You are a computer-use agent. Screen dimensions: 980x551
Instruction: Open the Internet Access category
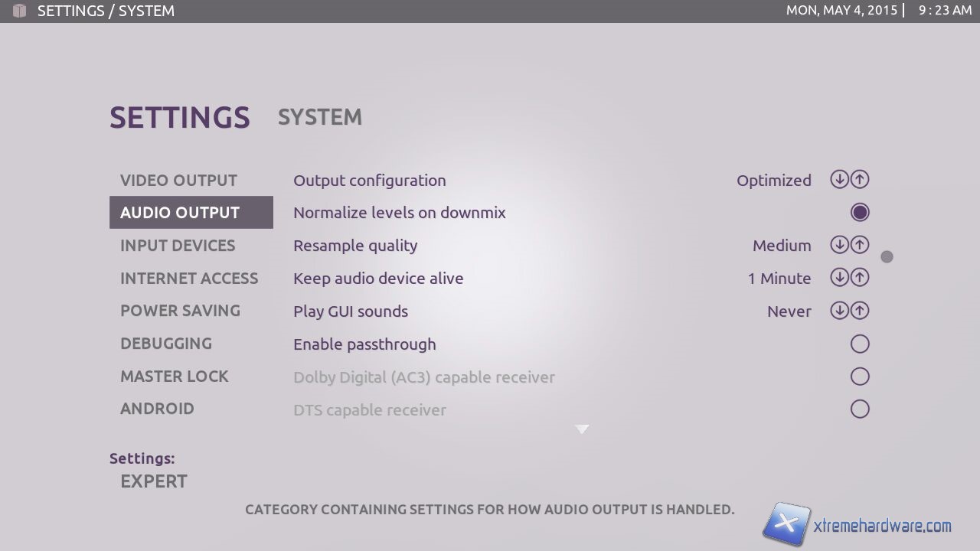coord(189,279)
